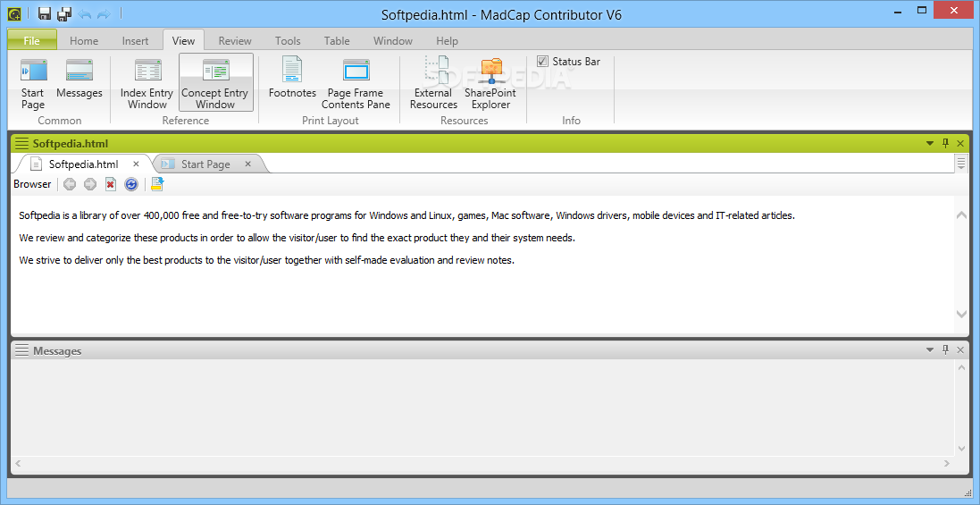
Task: Click the browser Forward button
Action: [x=90, y=184]
